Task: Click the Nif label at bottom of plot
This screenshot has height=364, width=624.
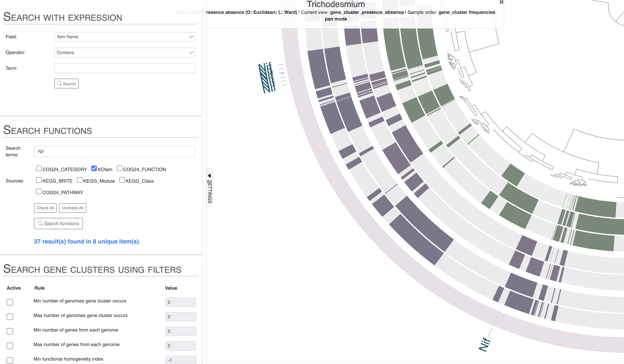Action: click(484, 344)
